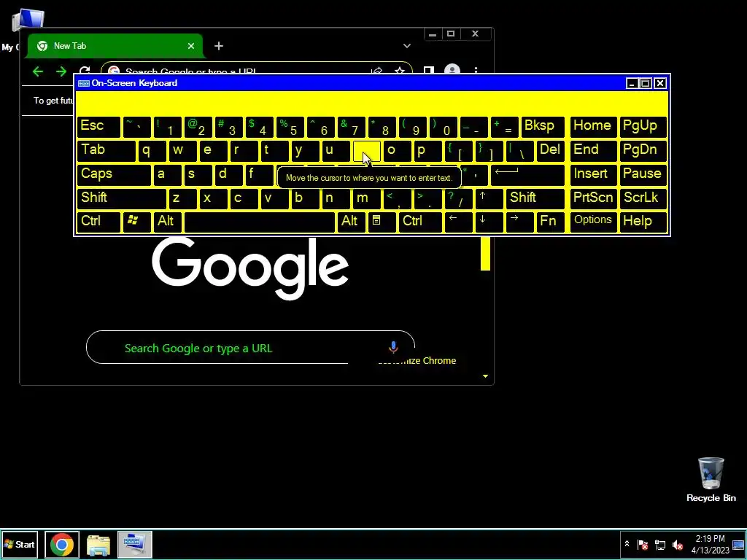Click the Home key
Screen dimensions: 747x560
pyautogui.click(x=593, y=126)
